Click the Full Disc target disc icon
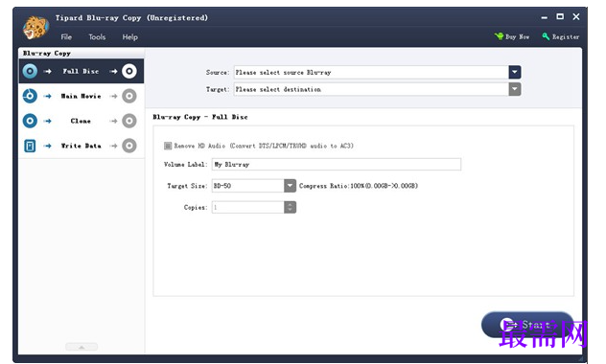The image size is (606, 364). coord(129,71)
